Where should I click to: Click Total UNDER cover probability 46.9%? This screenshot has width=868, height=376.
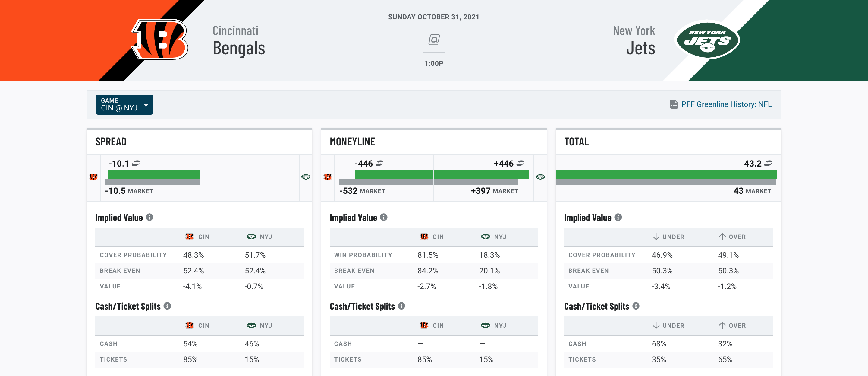point(662,255)
